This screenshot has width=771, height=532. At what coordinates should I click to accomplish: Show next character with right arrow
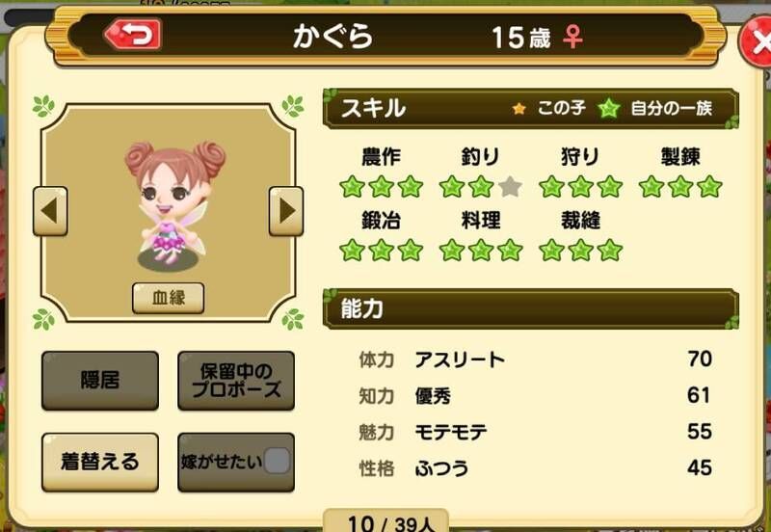point(285,211)
